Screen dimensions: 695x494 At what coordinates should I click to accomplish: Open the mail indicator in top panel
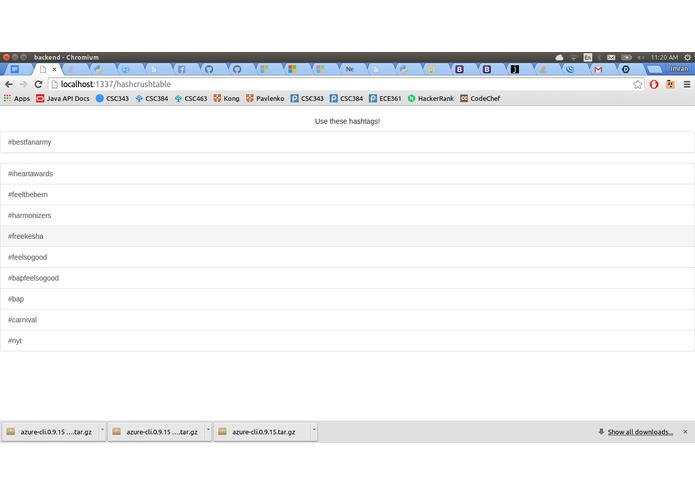611,57
